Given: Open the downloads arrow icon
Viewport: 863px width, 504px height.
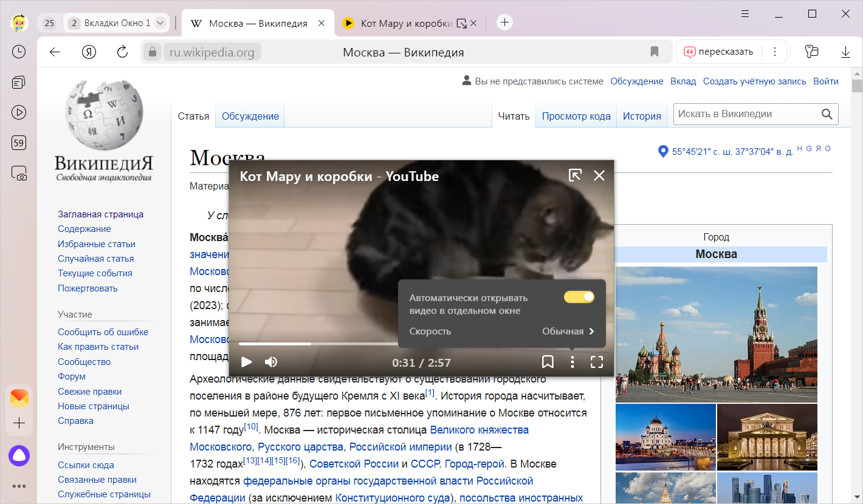Looking at the screenshot, I should tap(845, 52).
